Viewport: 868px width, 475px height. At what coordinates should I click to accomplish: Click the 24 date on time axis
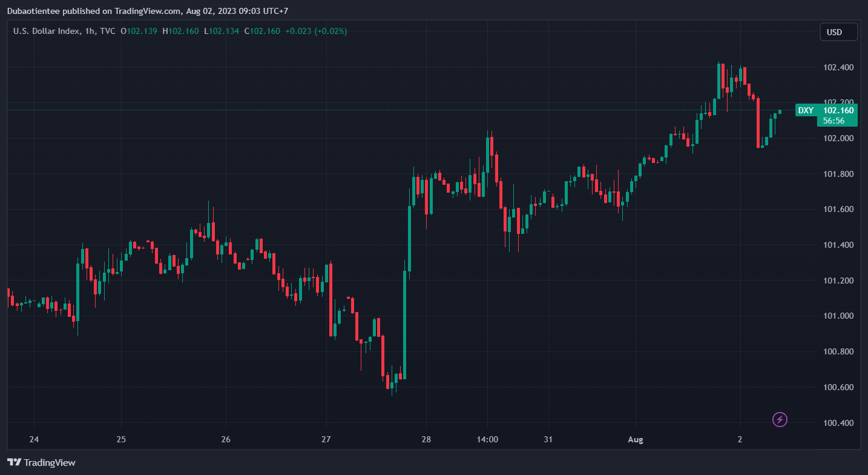34,439
